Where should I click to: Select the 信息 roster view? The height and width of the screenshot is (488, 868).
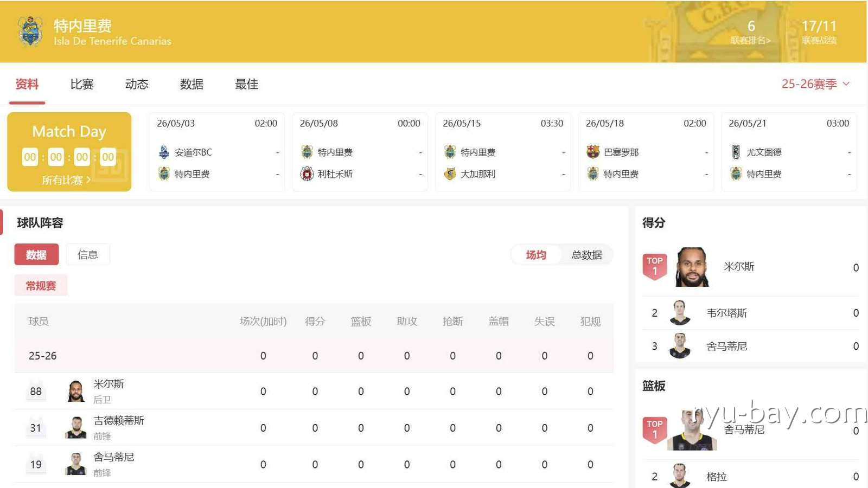coord(88,254)
